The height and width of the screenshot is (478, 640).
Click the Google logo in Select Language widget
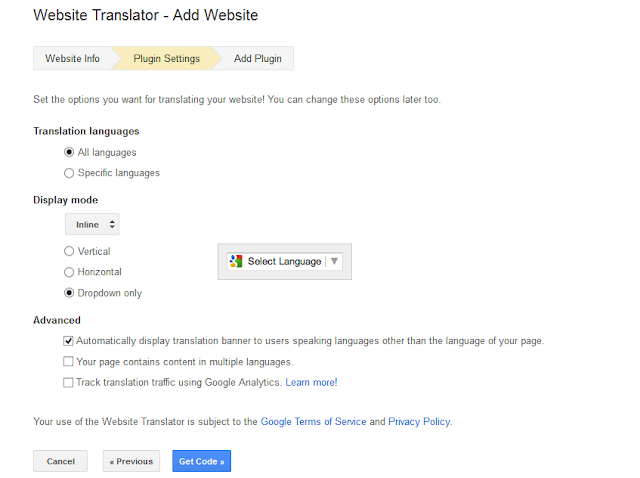(x=236, y=262)
